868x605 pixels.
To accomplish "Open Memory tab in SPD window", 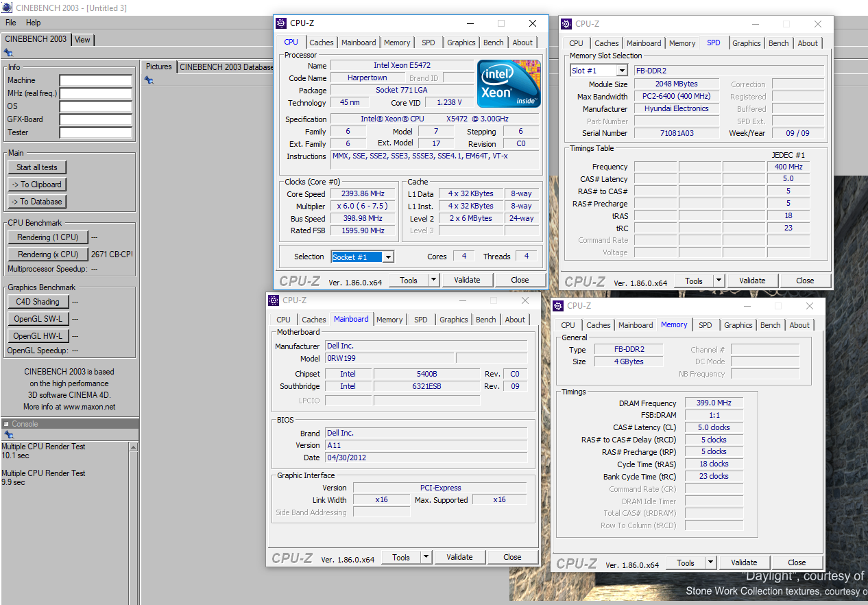I will pyautogui.click(x=682, y=43).
